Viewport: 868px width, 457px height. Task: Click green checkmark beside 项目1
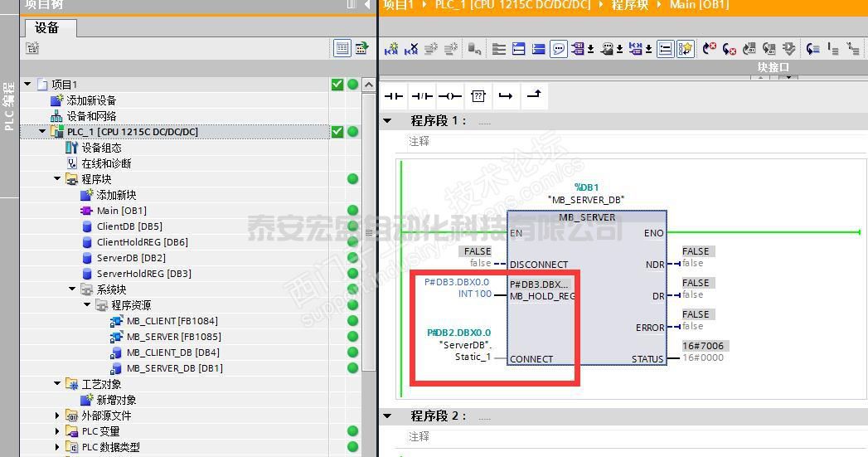[337, 85]
